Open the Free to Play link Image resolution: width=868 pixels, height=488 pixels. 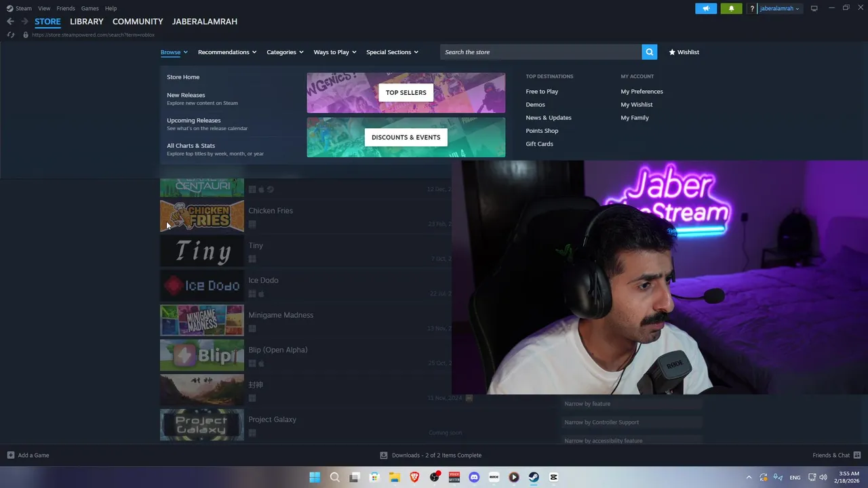542,91
